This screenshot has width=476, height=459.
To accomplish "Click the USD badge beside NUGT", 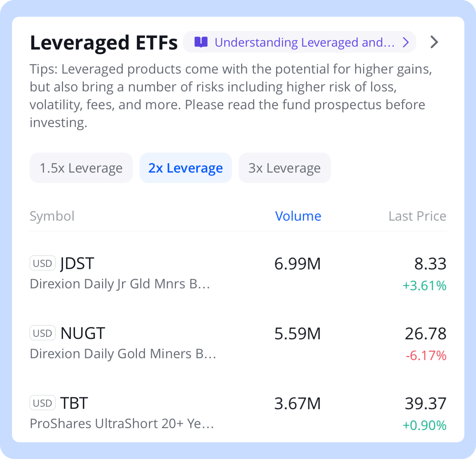I will click(42, 333).
